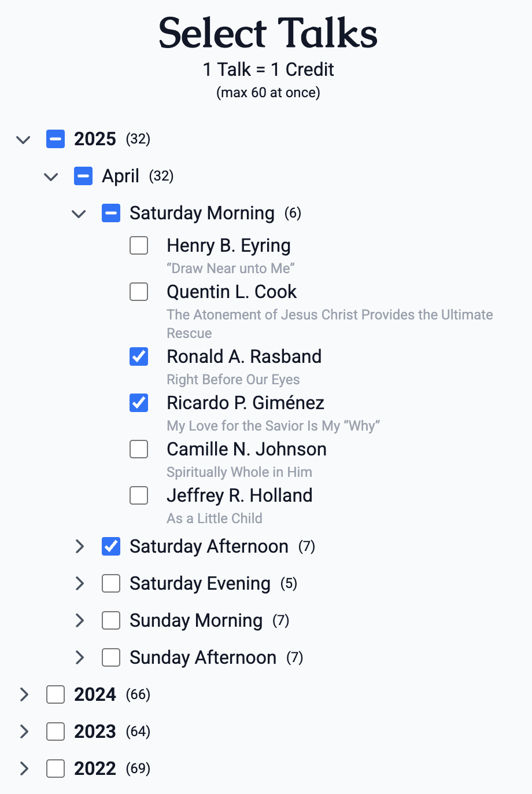Check the 2024 year checkbox
The width and height of the screenshot is (532, 794).
55,694
